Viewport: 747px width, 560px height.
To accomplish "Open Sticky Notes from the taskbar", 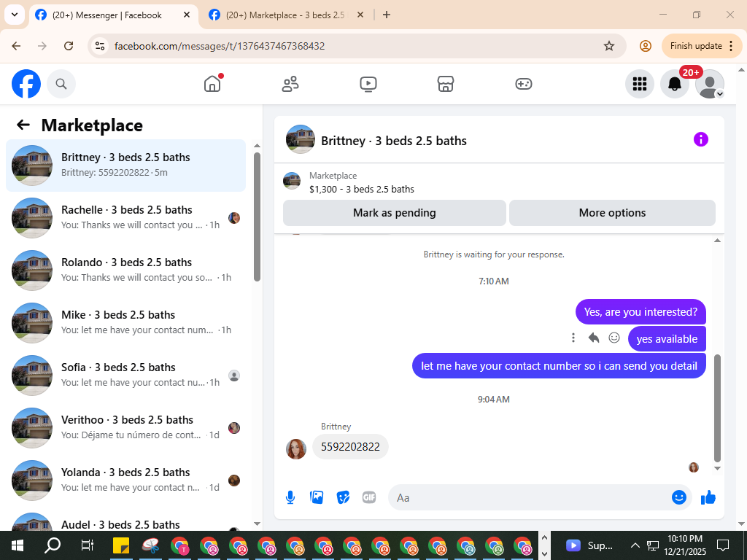I will pyautogui.click(x=121, y=545).
